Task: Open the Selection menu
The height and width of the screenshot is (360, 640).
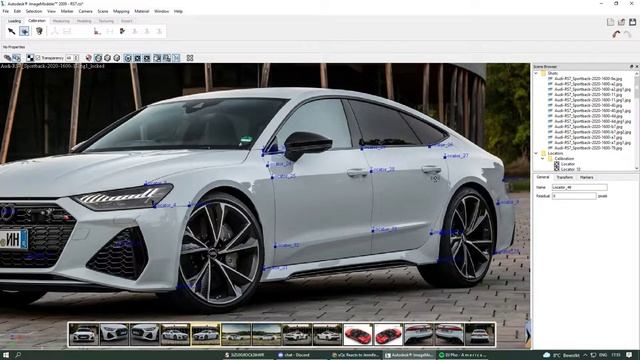Action: [34, 11]
